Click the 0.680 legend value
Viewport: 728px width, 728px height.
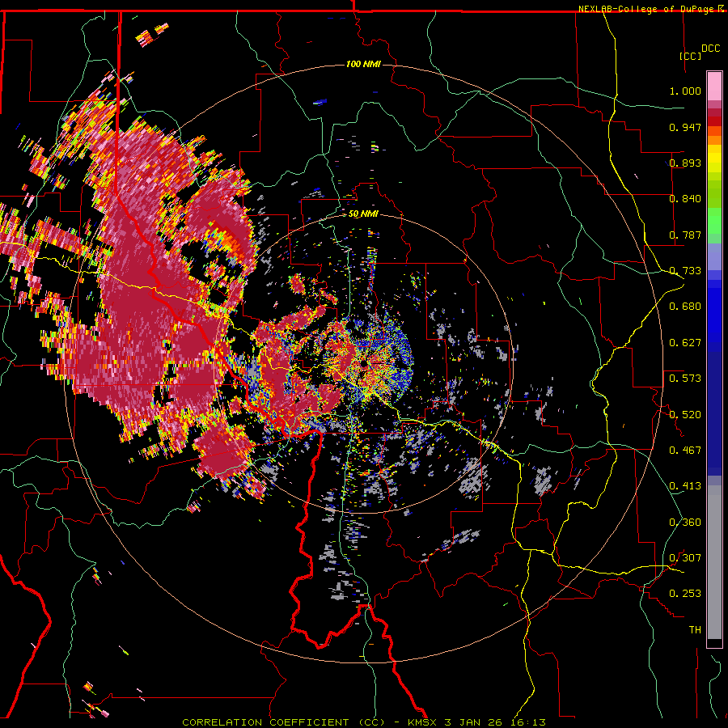pyautogui.click(x=685, y=307)
